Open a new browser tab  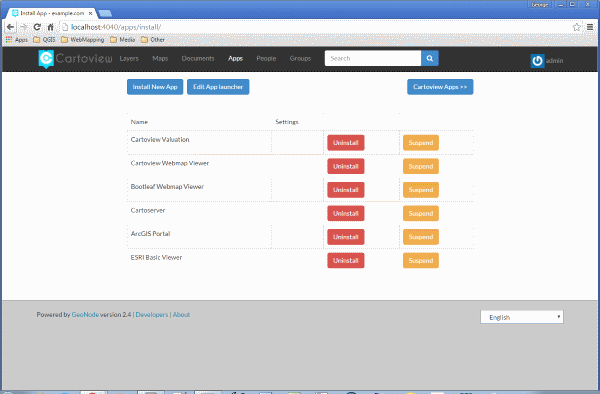(x=105, y=14)
